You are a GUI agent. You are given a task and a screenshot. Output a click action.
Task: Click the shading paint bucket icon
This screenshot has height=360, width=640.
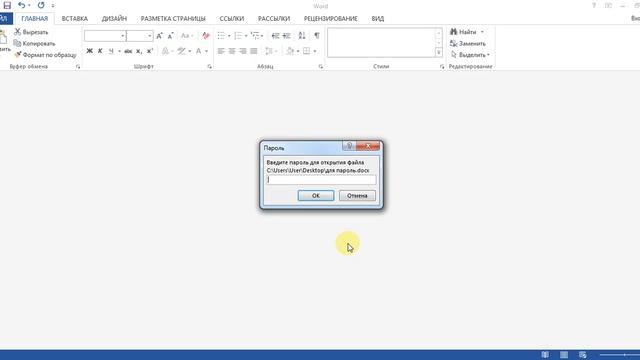click(290, 51)
